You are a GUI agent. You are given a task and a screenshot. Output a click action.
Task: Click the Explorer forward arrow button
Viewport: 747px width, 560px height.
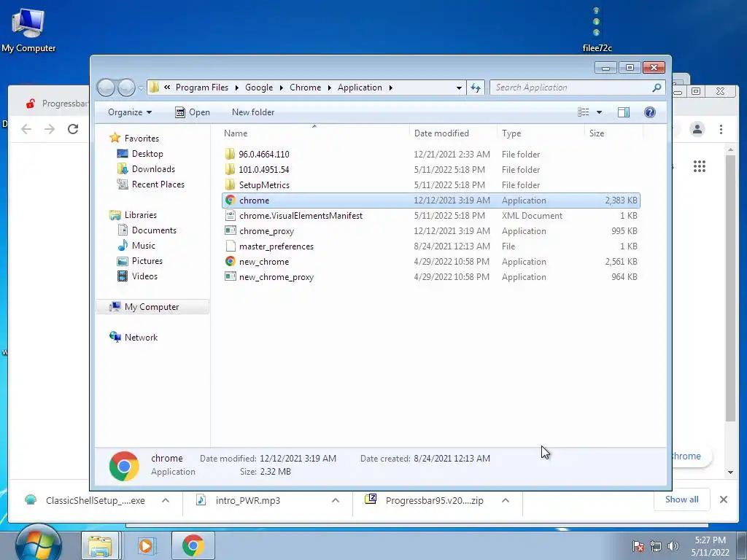click(126, 87)
